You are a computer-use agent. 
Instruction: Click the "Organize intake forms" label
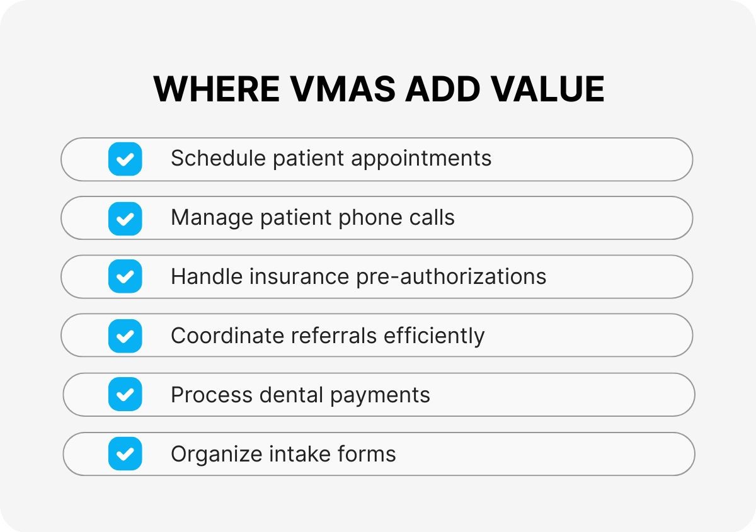283,454
